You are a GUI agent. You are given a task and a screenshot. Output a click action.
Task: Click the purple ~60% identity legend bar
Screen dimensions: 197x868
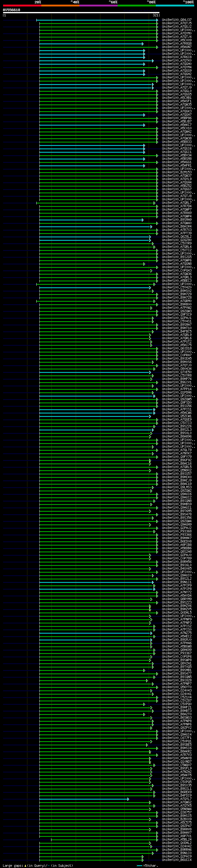(99, 6)
